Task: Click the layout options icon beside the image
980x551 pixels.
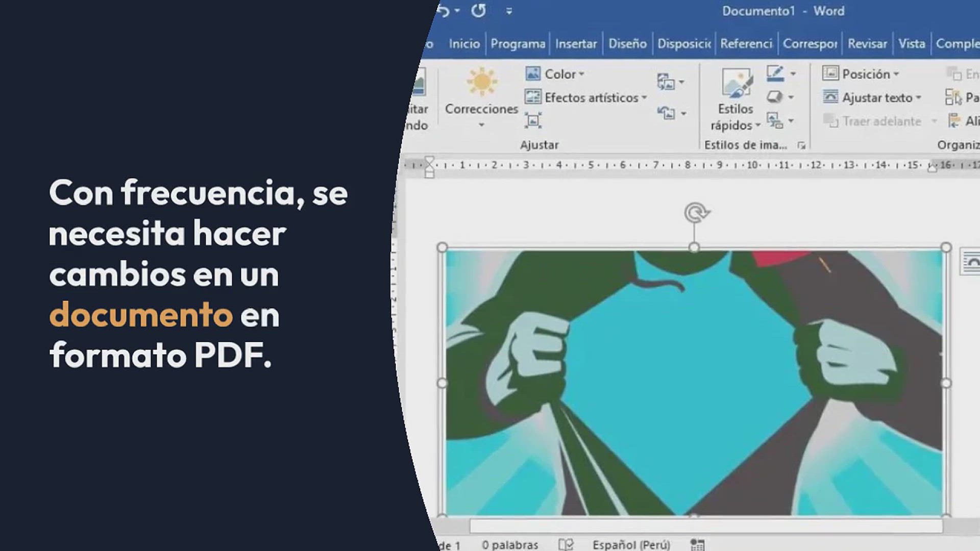Action: pos(970,262)
